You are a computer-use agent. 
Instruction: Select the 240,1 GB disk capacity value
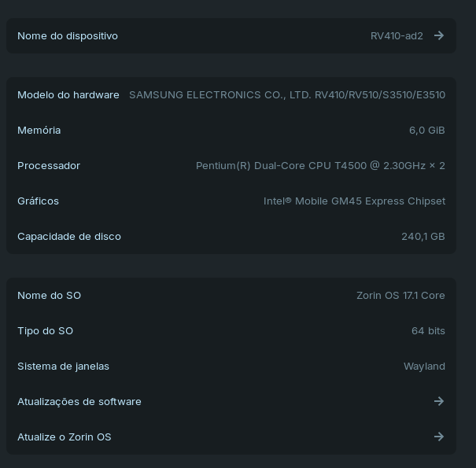click(423, 236)
